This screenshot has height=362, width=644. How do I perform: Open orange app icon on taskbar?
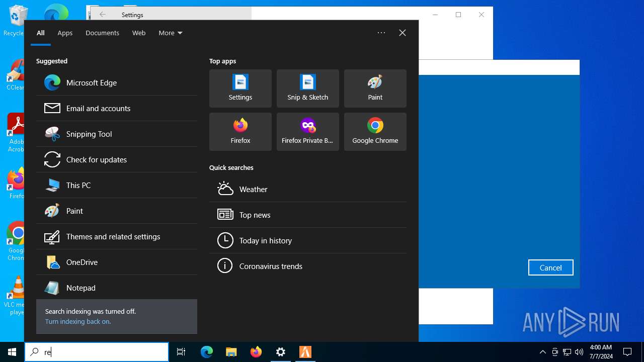305,352
